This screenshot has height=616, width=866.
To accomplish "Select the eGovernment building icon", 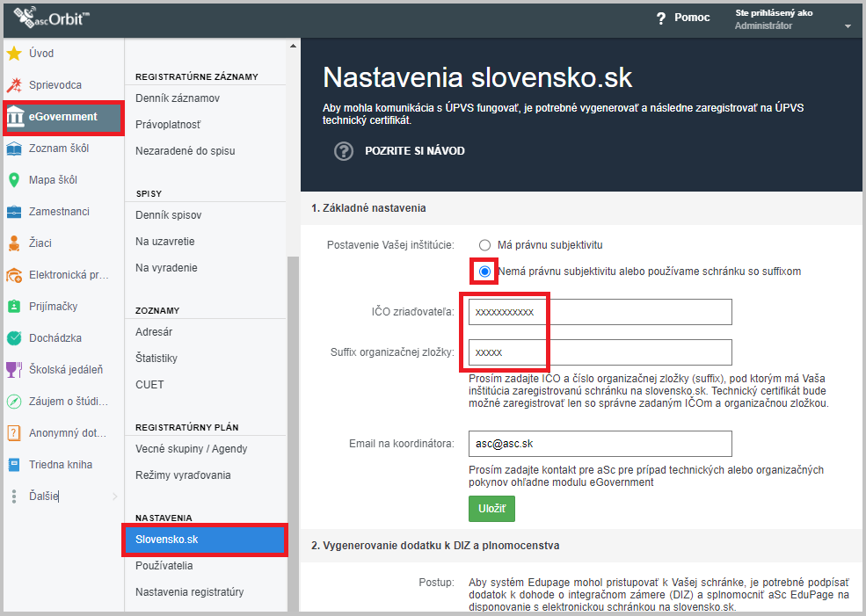I will (x=15, y=117).
